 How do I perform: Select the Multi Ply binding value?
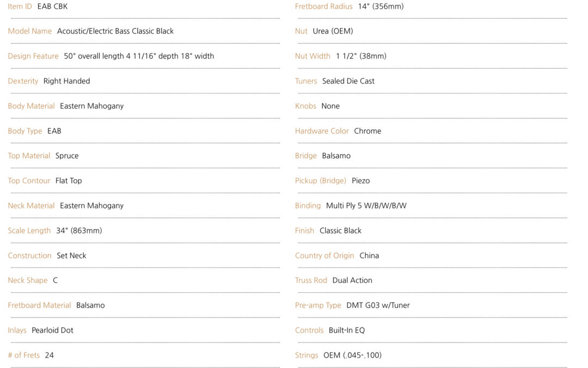(366, 206)
